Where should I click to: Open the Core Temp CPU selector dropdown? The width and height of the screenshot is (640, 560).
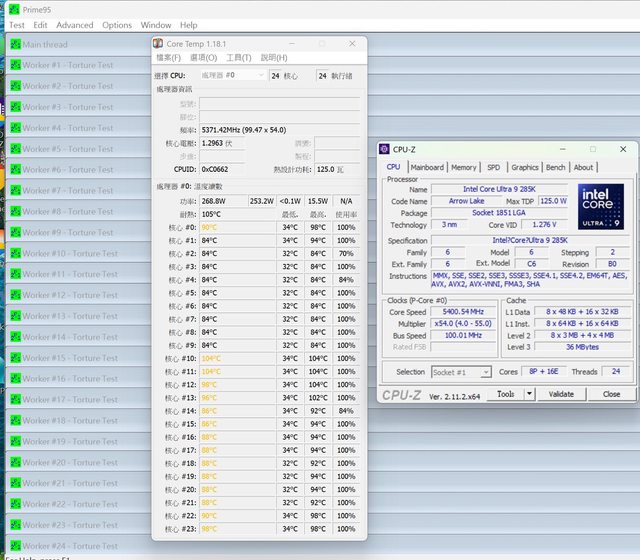[x=233, y=75]
